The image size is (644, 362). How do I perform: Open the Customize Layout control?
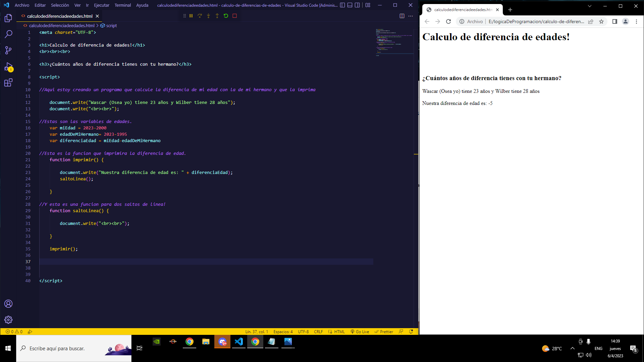point(368,5)
